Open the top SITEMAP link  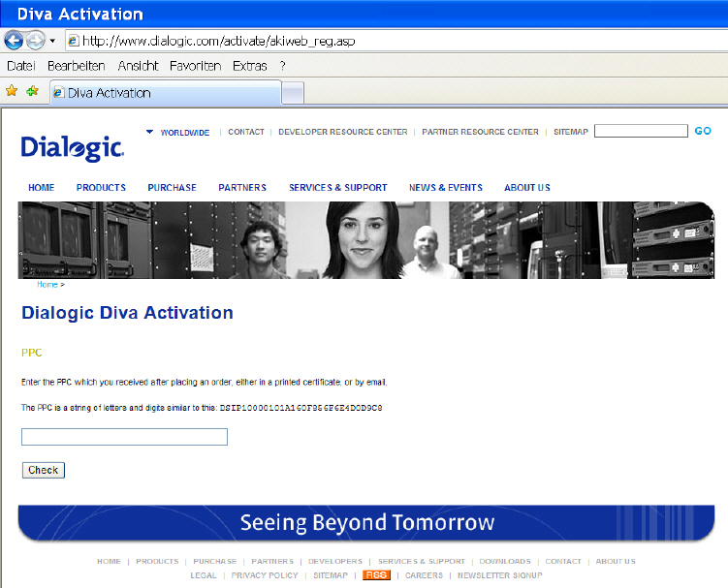[x=571, y=132]
